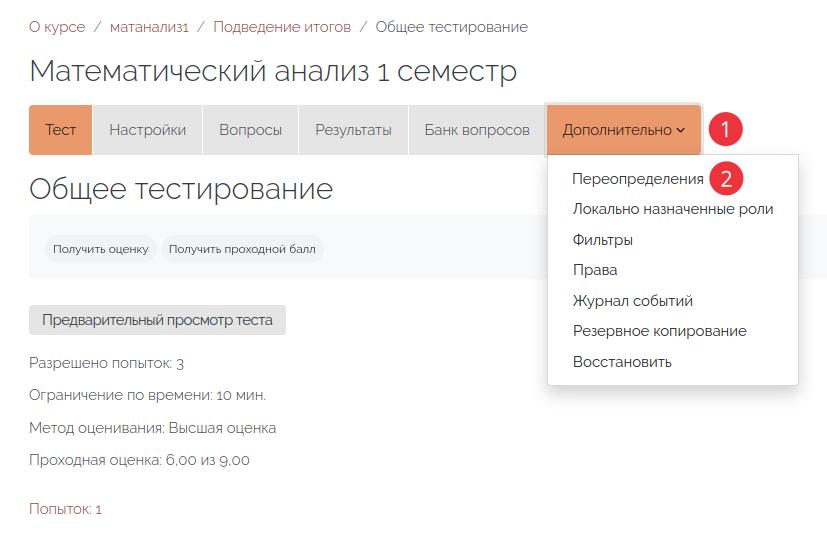Open the 'Попыток: 1' link
Screen dimensions: 827x535
(x=65, y=509)
